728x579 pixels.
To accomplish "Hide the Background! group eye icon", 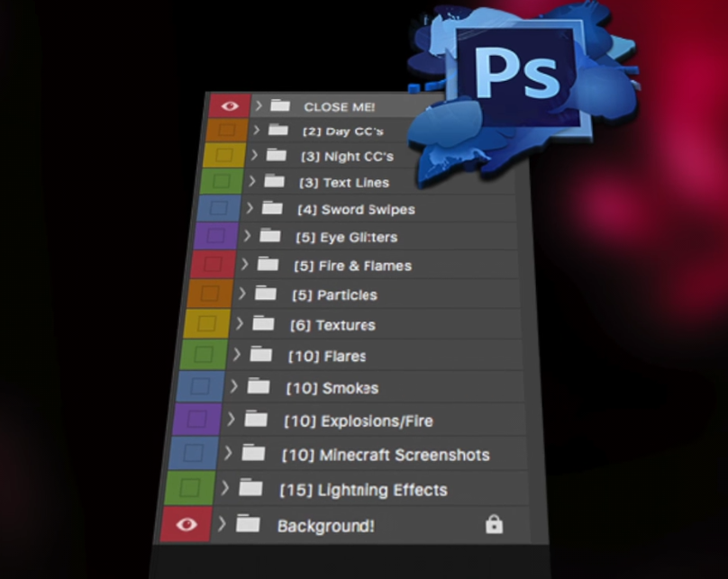I will (187, 525).
